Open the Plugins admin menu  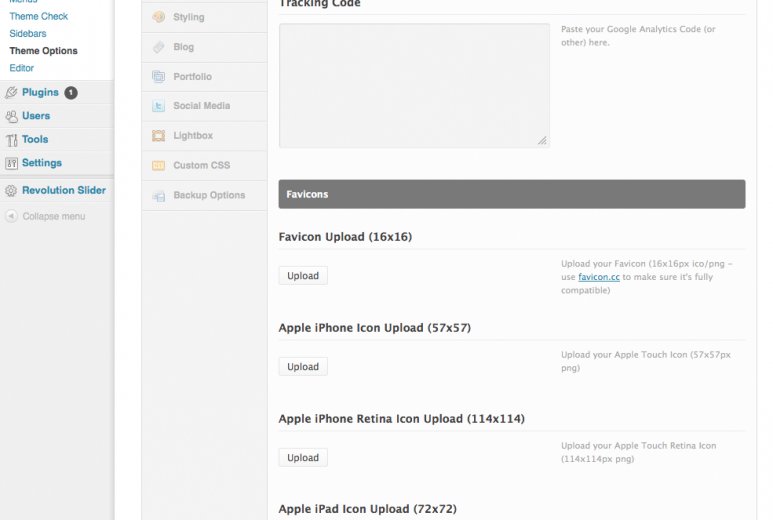[x=40, y=92]
